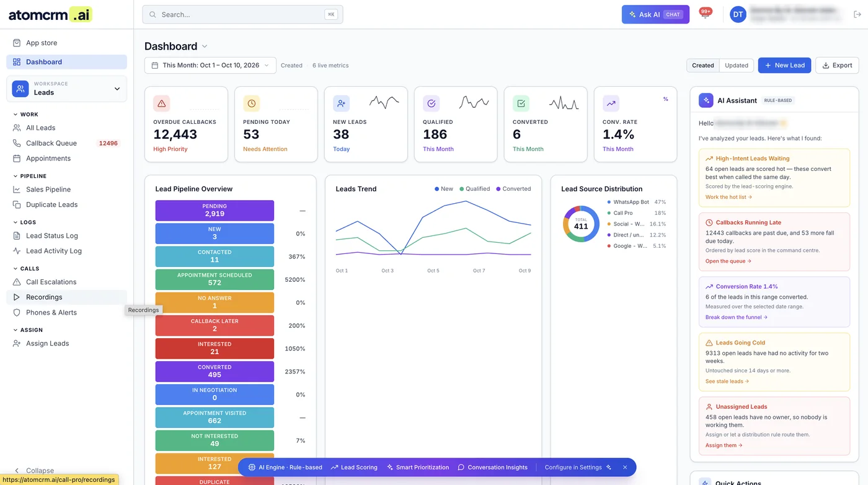Image resolution: width=868 pixels, height=485 pixels.
Task: Open the notifications bell with 99+ badge
Action: coord(705,14)
